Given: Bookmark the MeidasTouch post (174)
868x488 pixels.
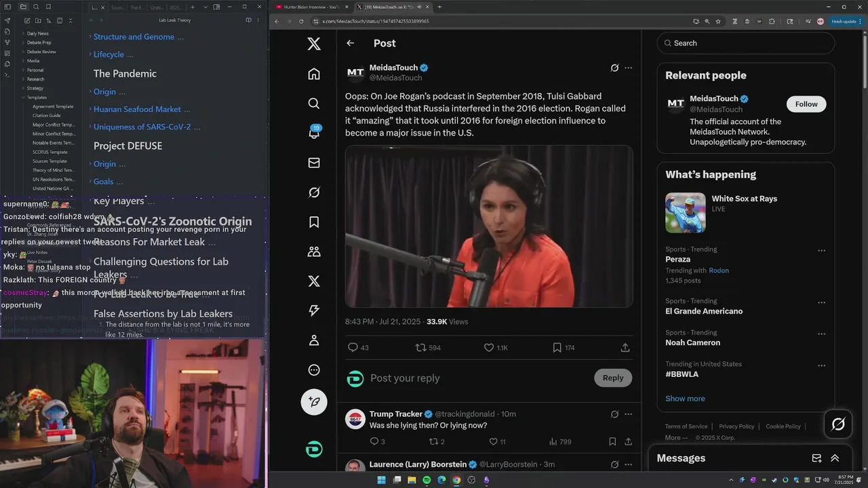Looking at the screenshot, I should tap(557, 348).
